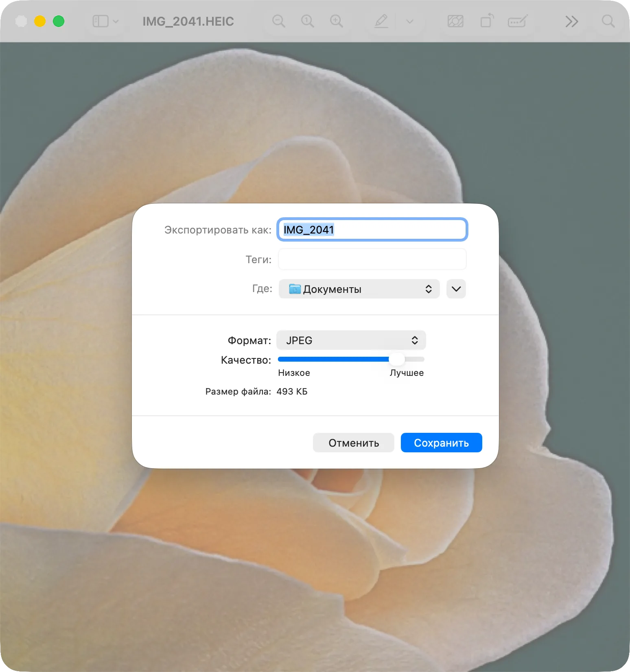
Task: Click the green full-screen window button
Action: point(59,21)
